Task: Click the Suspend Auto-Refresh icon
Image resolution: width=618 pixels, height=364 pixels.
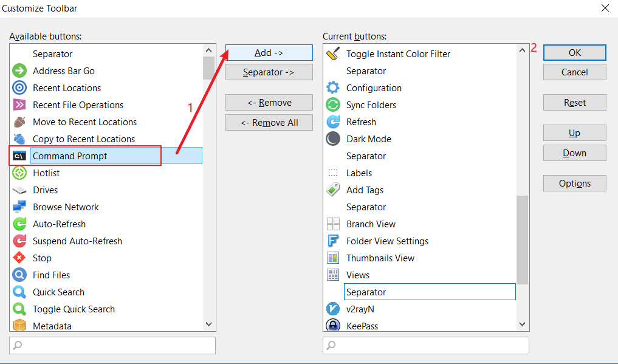Action: tap(19, 241)
